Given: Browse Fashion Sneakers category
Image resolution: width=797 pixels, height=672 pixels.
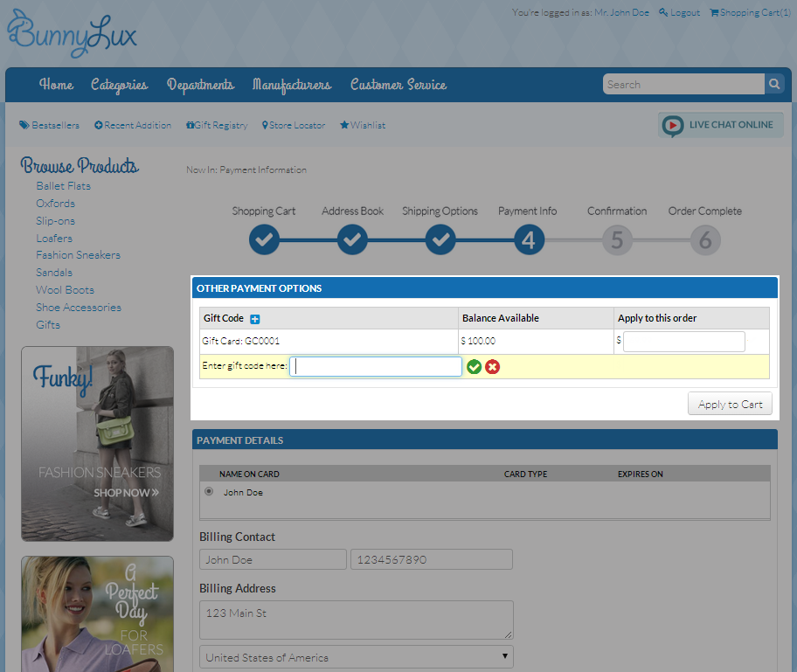Looking at the screenshot, I should point(79,255).
